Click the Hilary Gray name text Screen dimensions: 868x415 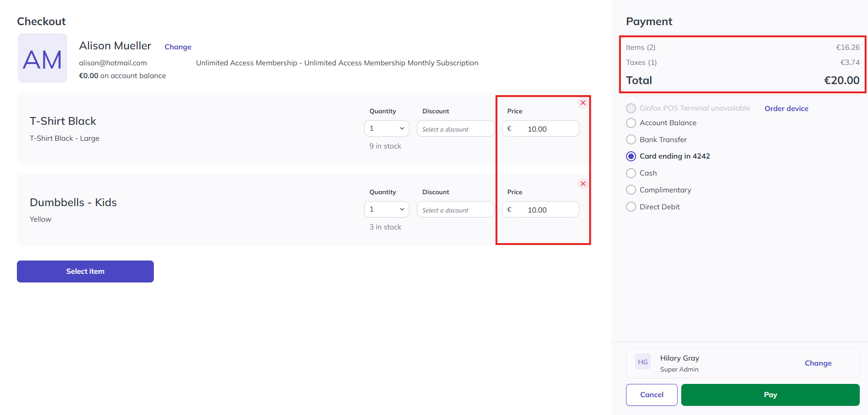[x=679, y=358]
